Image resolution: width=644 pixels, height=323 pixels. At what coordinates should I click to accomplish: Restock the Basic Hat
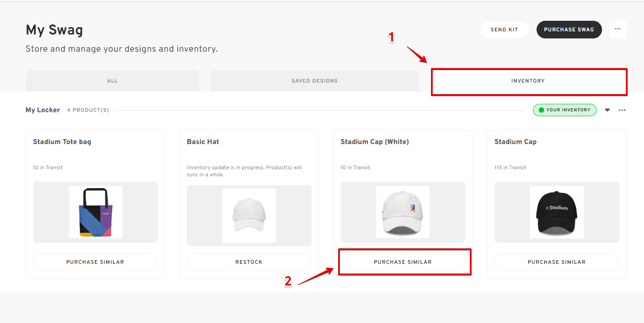[249, 262]
